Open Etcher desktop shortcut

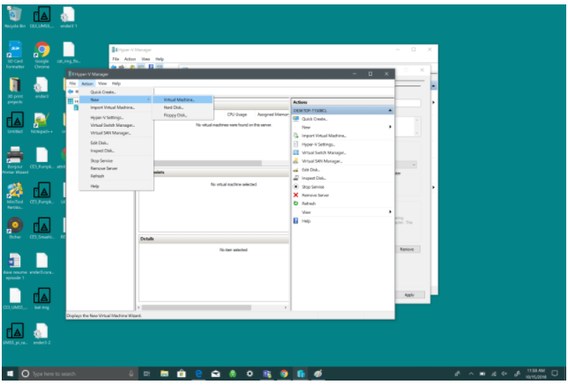(15, 228)
